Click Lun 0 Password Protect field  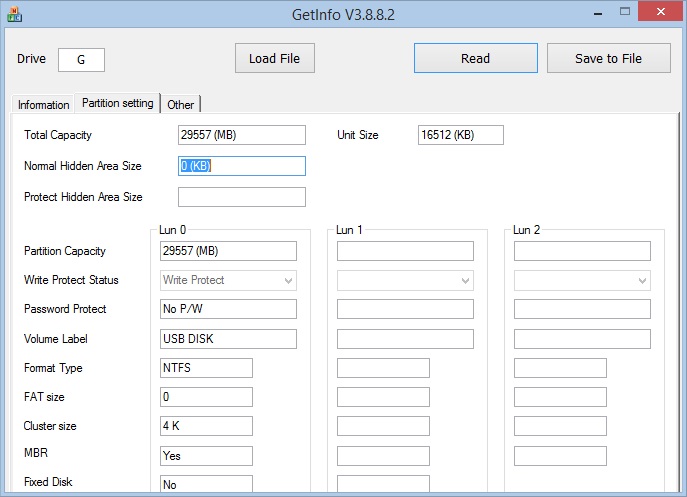pos(228,309)
